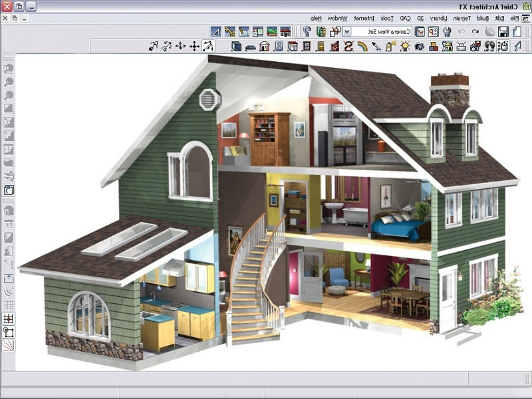Image resolution: width=532 pixels, height=399 pixels.
Task: Click the library books icon
Action: coord(321,31)
